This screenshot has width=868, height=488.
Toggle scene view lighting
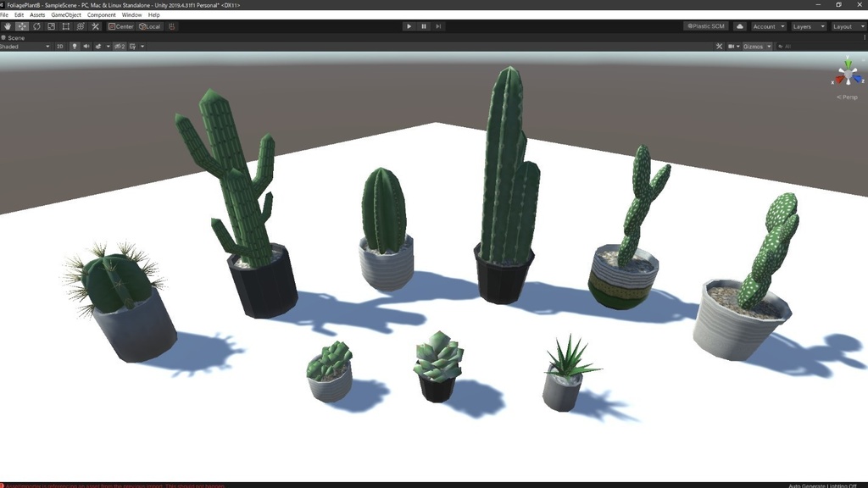point(75,46)
